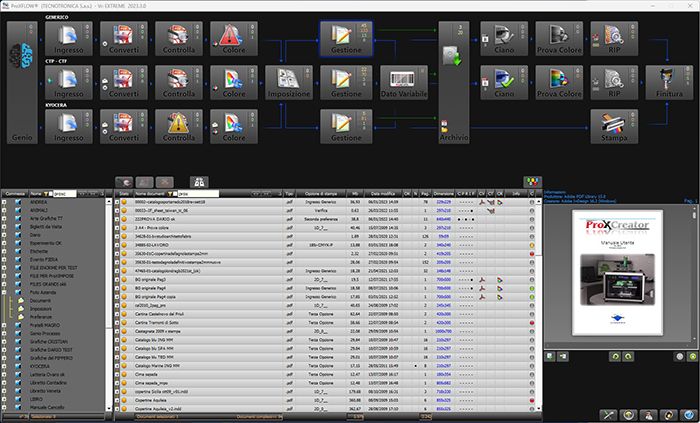Image resolution: width=700 pixels, height=423 pixels.
Task: Expand the KYOCERA job folder
Action: (4, 366)
